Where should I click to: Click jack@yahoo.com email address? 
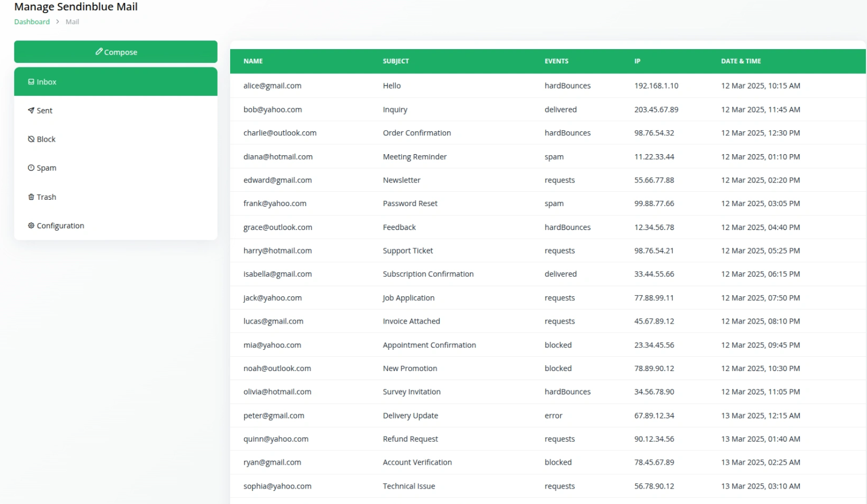click(272, 298)
